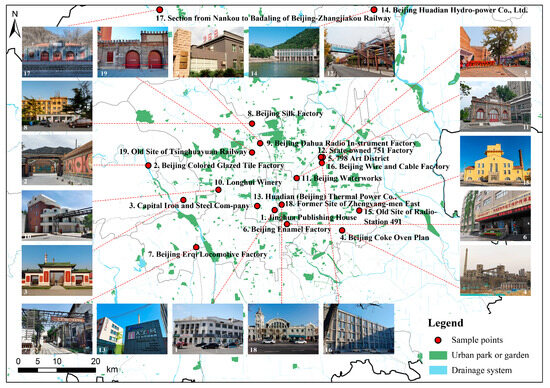This screenshot has height=388, width=550.
Task: Click the 'Urban park or garden' legend text
Action: [x=490, y=355]
